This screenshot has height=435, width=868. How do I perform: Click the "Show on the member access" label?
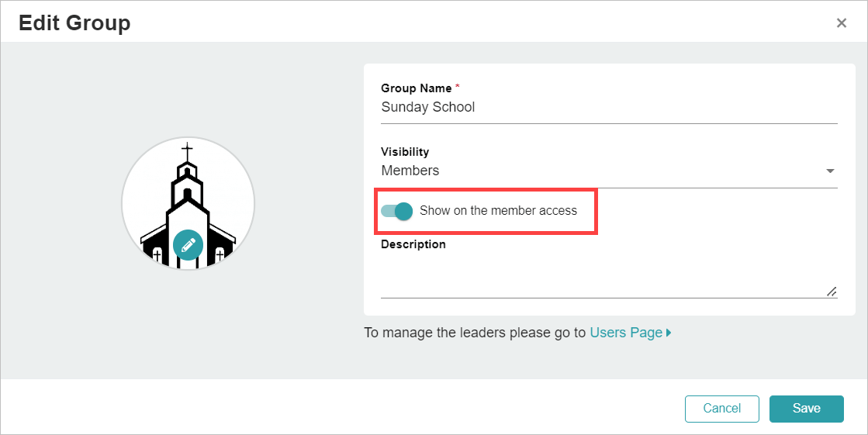[498, 210]
